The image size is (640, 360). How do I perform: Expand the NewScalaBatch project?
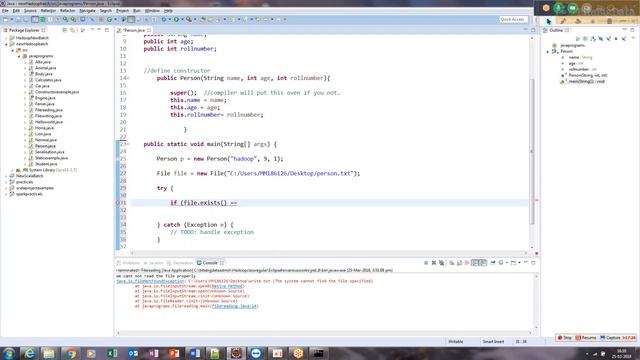6,176
